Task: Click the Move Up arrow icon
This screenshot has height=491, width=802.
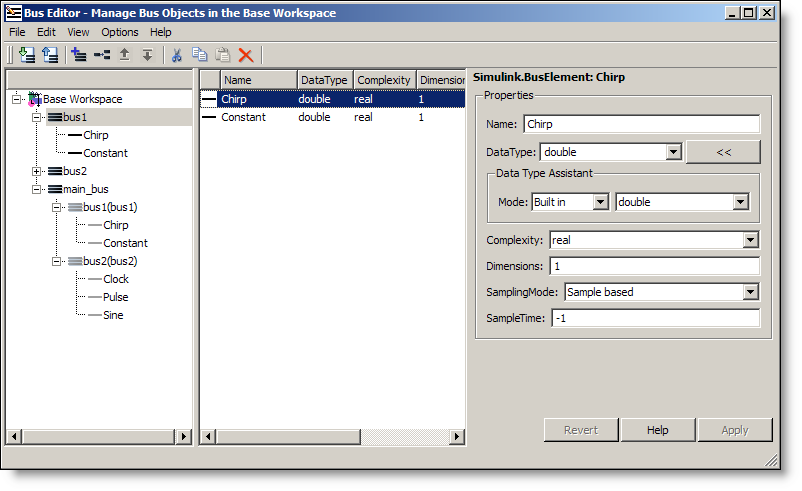Action: pos(124,55)
